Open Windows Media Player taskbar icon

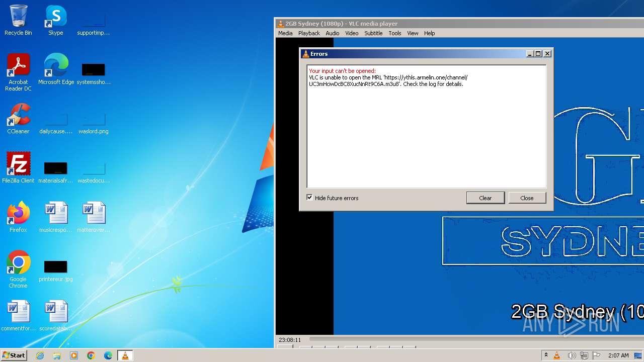[x=74, y=355]
